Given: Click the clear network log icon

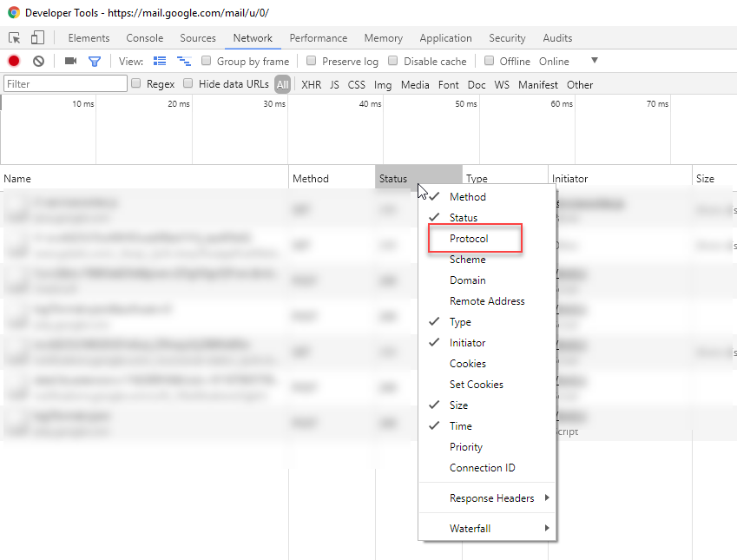Looking at the screenshot, I should (x=38, y=61).
